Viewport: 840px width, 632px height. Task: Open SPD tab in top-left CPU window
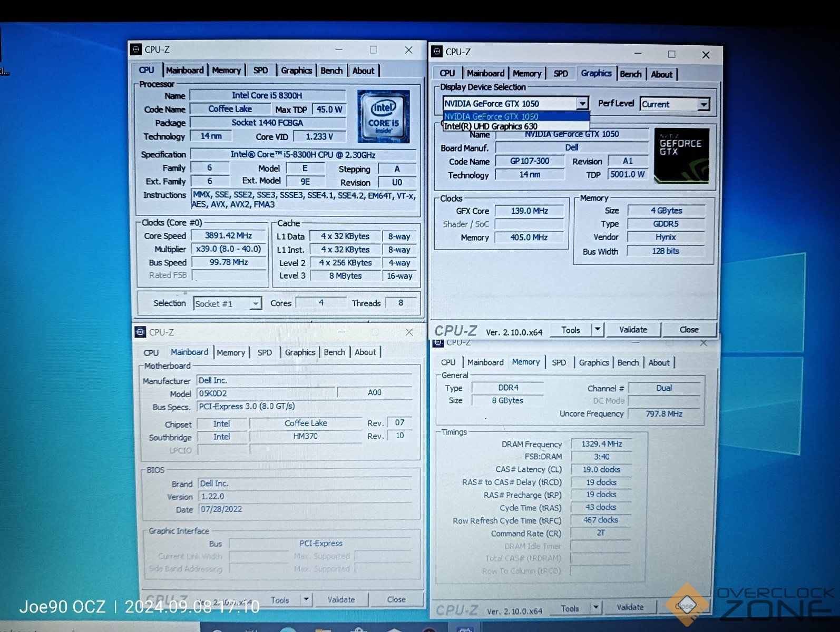coord(260,71)
